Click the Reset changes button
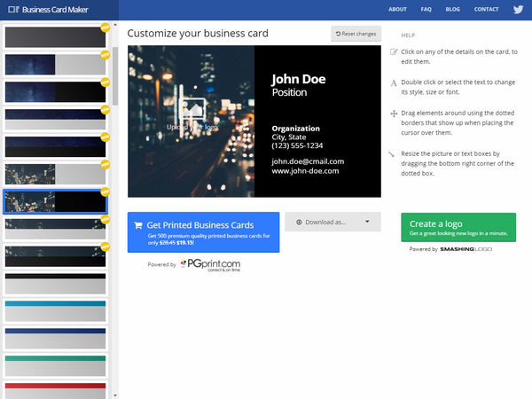 pos(356,34)
